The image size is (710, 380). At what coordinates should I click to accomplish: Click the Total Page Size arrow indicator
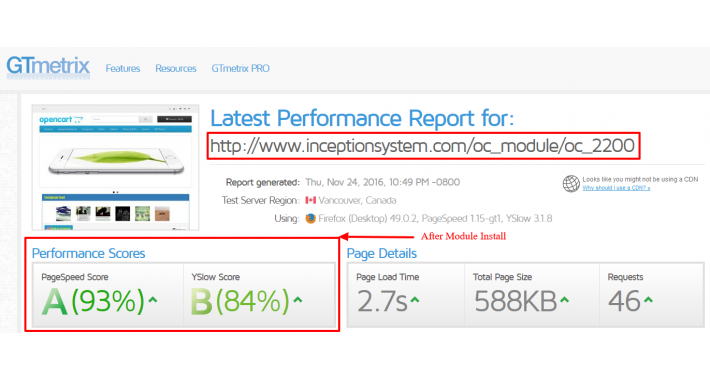pyautogui.click(x=564, y=299)
